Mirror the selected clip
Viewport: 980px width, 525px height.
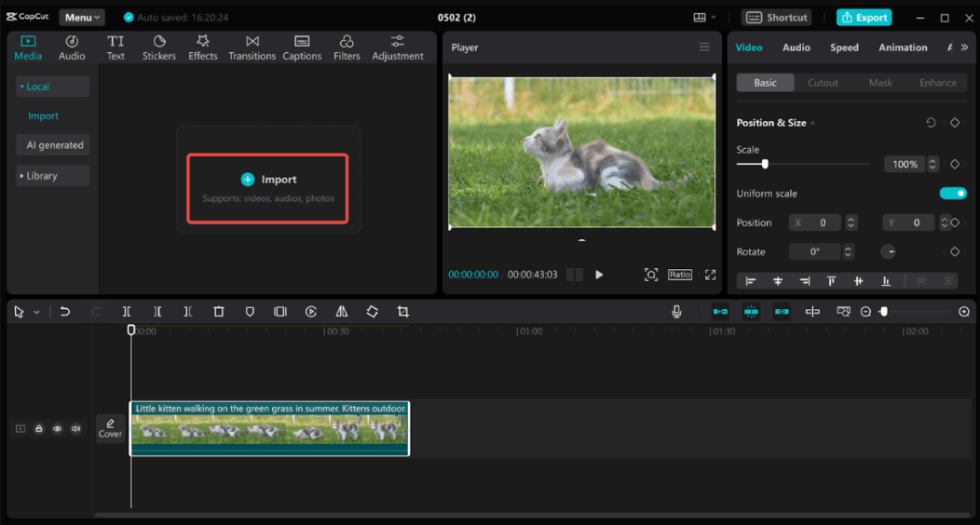(x=341, y=312)
